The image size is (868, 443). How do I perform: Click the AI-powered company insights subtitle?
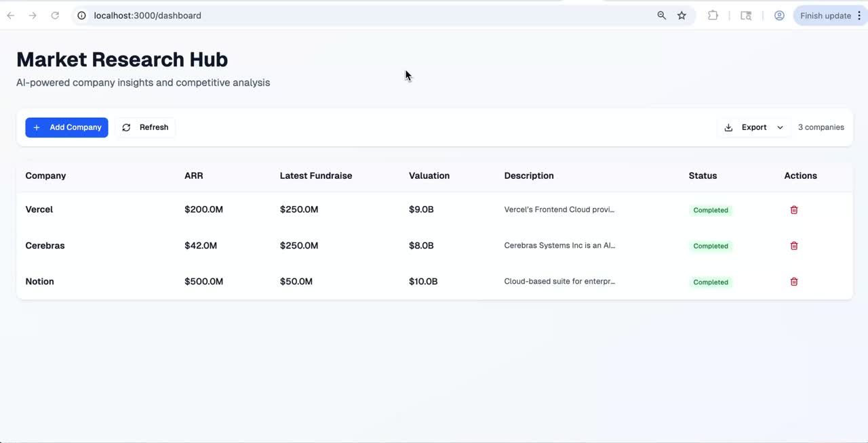pyautogui.click(x=143, y=83)
